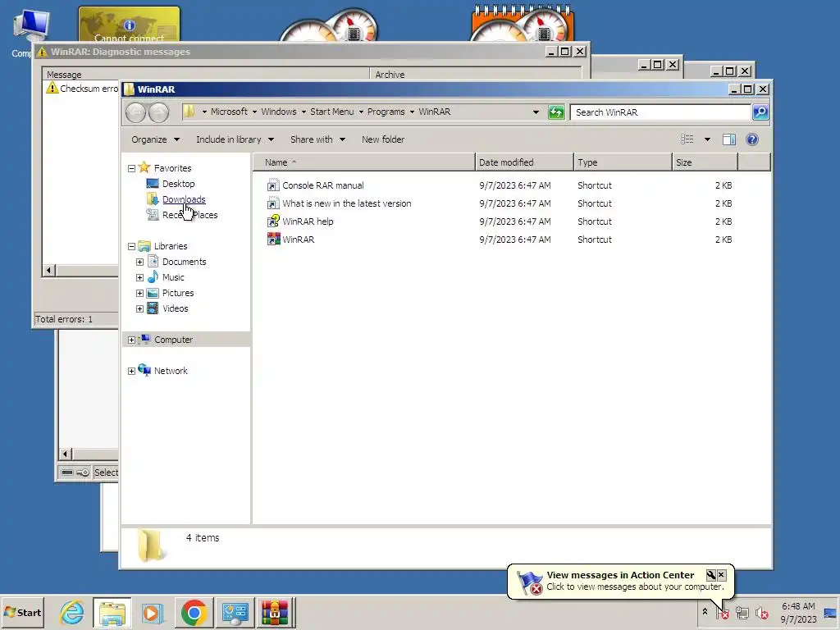The image size is (840, 630).
Task: Click Microsoft in the address breadcrumb
Action: [229, 112]
